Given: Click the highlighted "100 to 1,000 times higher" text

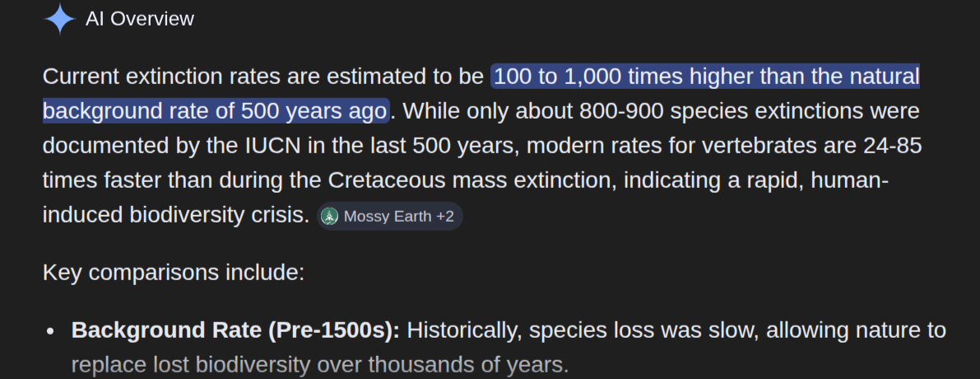Looking at the screenshot, I should tap(625, 77).
